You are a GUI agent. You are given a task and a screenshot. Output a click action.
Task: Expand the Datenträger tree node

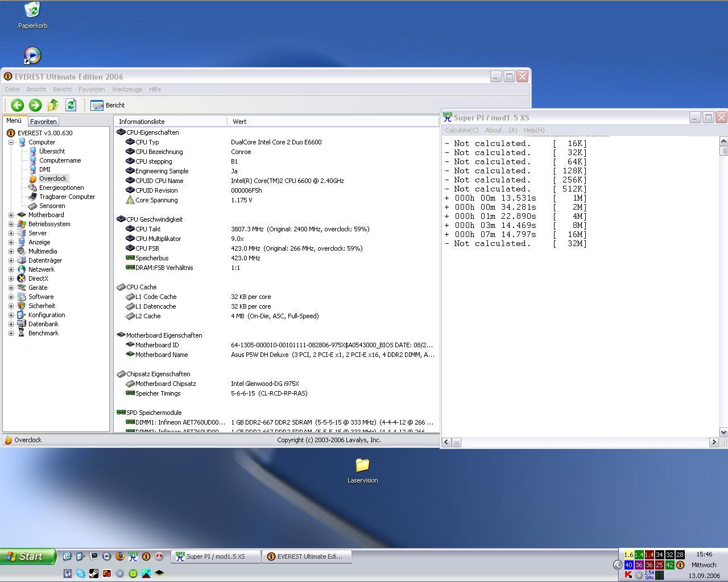[11, 260]
